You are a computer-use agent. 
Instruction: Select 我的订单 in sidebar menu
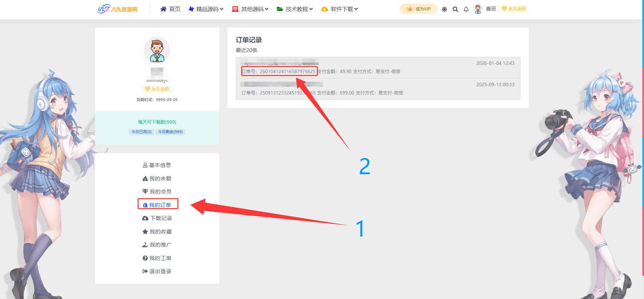157,205
